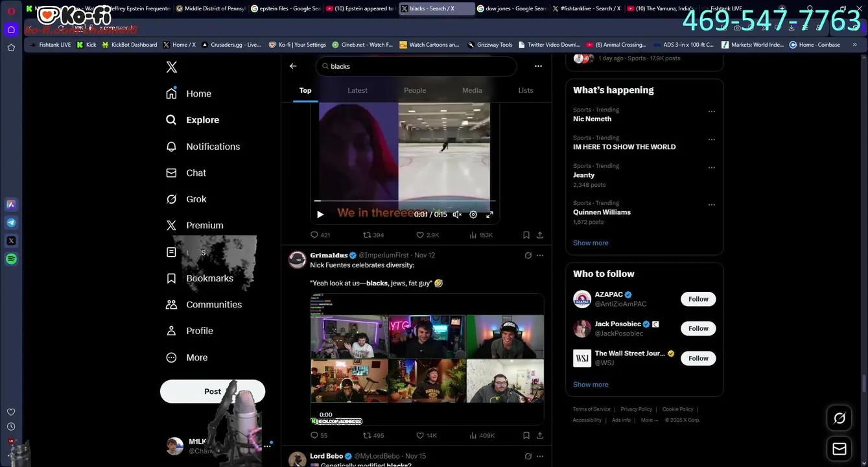This screenshot has width=868, height=467.
Task: Switch to the Media search tab
Action: pos(472,90)
